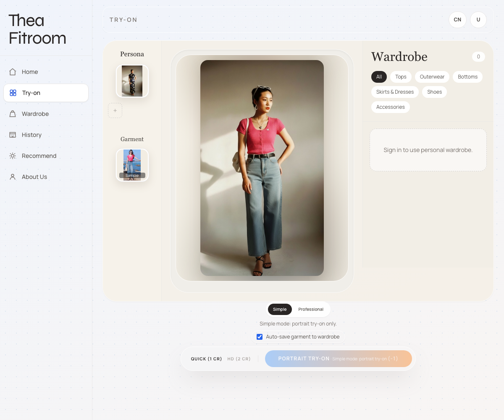
Task: Switch language with CN button
Action: tap(457, 20)
